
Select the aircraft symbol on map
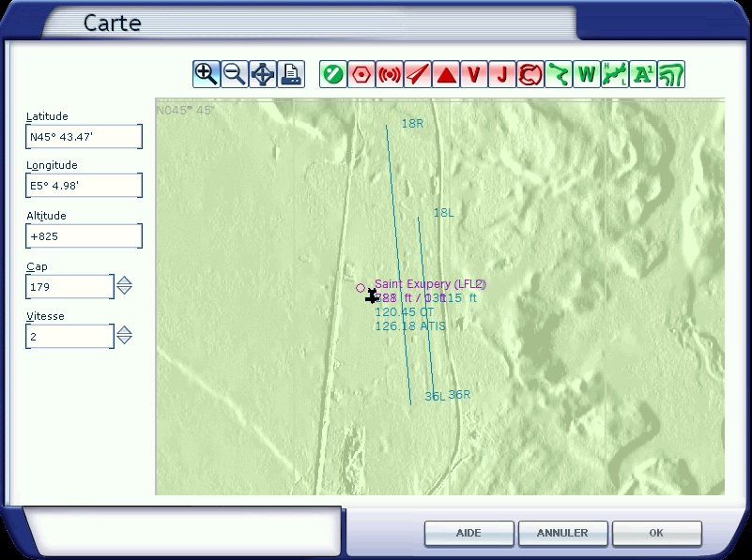pos(372,296)
